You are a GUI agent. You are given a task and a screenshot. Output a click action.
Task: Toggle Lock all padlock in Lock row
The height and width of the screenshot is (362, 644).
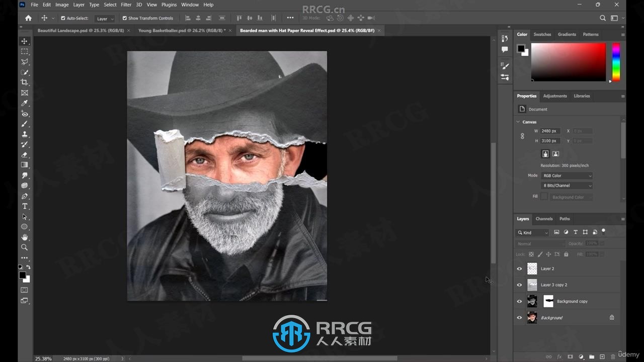[x=566, y=254]
